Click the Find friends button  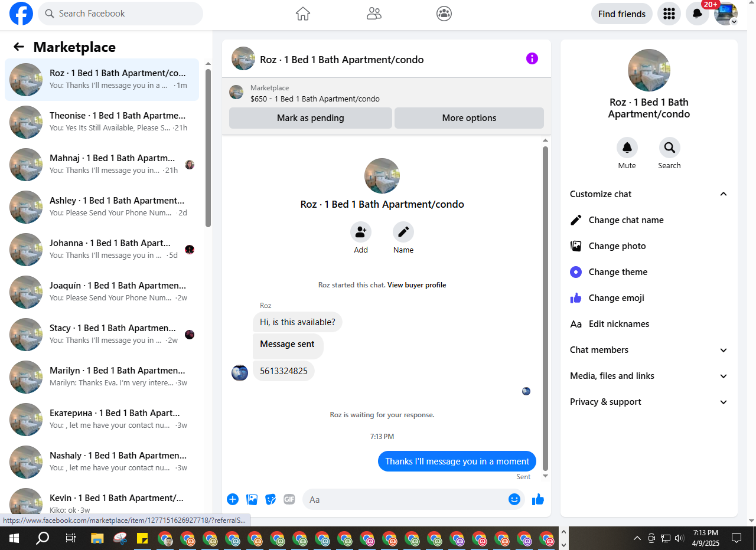pos(622,14)
